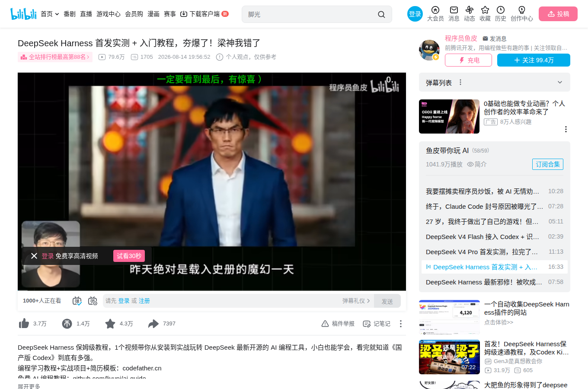
Task: Open the 动态 fan icon
Action: [470, 10]
